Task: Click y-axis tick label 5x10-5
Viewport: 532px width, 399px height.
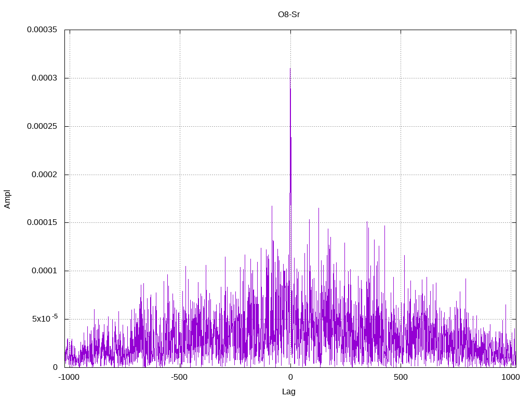Action: (45, 318)
